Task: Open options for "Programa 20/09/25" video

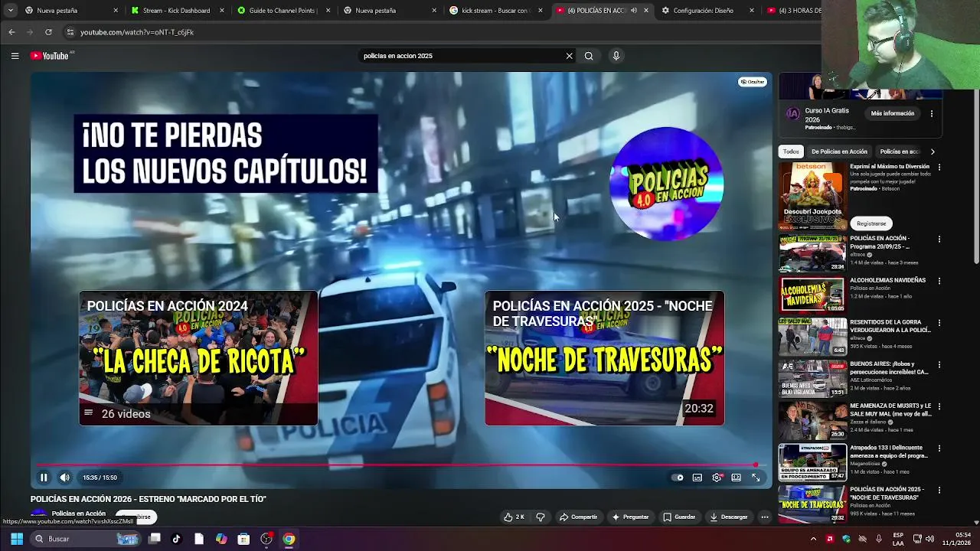Action: pyautogui.click(x=939, y=240)
